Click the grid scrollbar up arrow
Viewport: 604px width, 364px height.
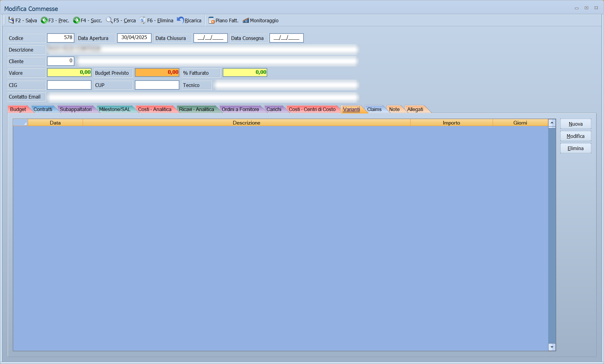pos(552,123)
